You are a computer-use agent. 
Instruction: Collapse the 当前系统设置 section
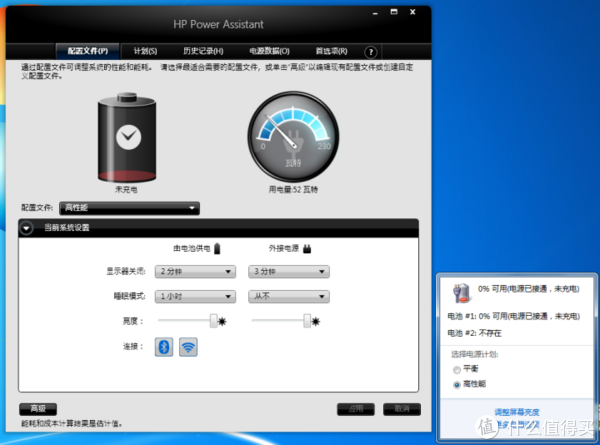26,228
